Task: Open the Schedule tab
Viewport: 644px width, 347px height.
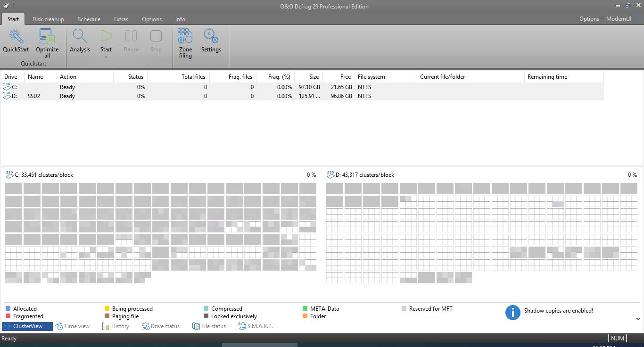Action: [89, 19]
